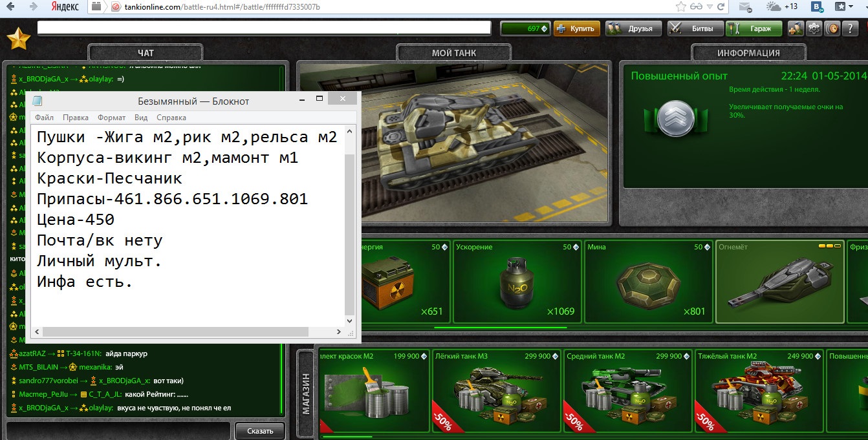Bookmark page with the star icon

coord(680,7)
